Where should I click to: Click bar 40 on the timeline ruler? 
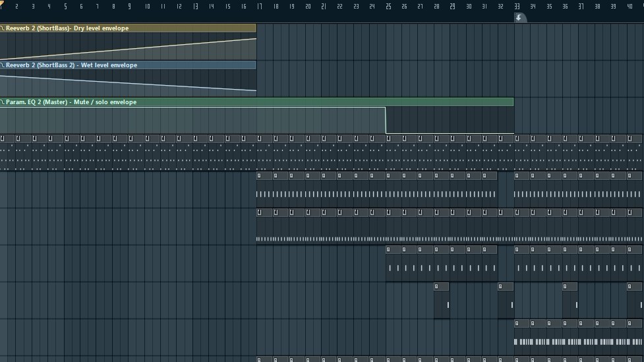[x=630, y=7]
